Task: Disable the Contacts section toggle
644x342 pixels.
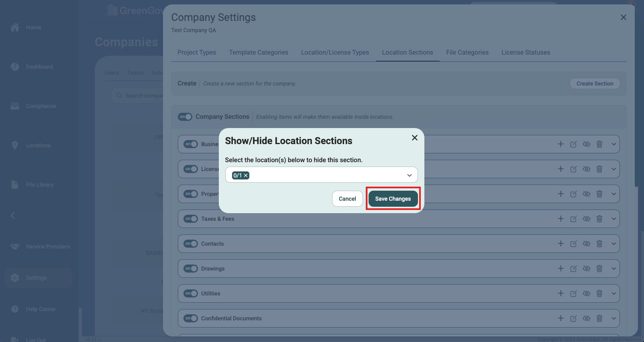Action: click(x=191, y=244)
